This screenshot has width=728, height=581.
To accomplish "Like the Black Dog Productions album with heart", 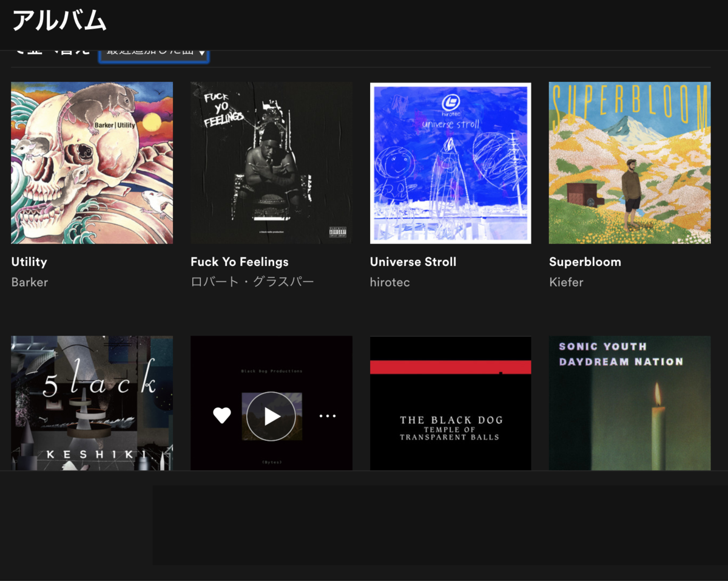I will click(222, 416).
